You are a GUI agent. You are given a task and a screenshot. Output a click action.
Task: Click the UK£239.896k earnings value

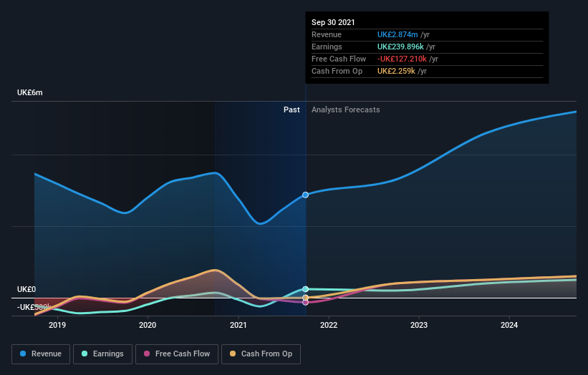400,47
